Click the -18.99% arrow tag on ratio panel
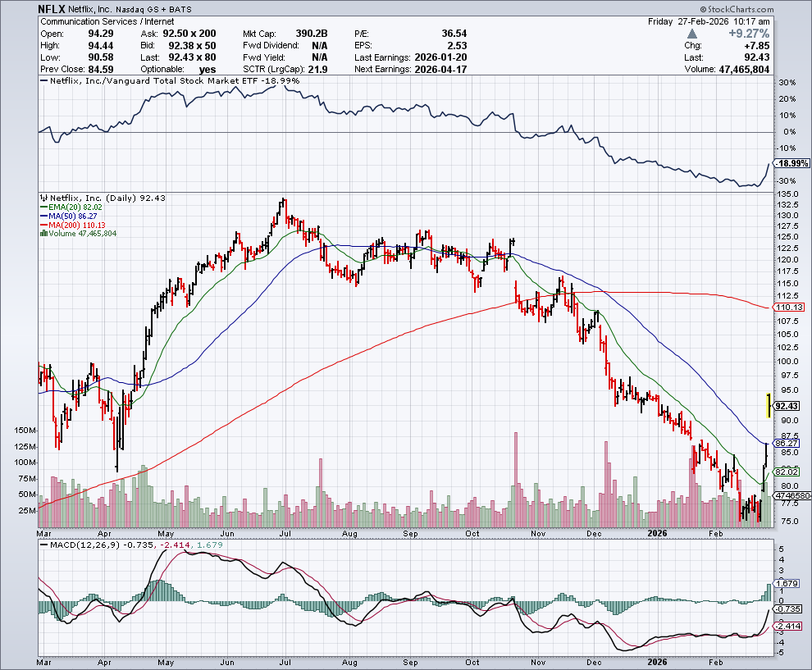Viewport: 812px width, 670px height. pyautogui.click(x=787, y=164)
